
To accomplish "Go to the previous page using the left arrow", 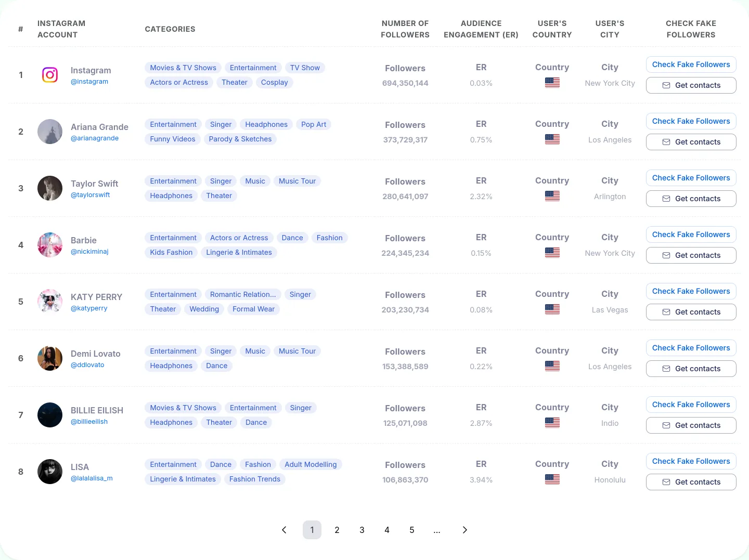I will (x=284, y=530).
